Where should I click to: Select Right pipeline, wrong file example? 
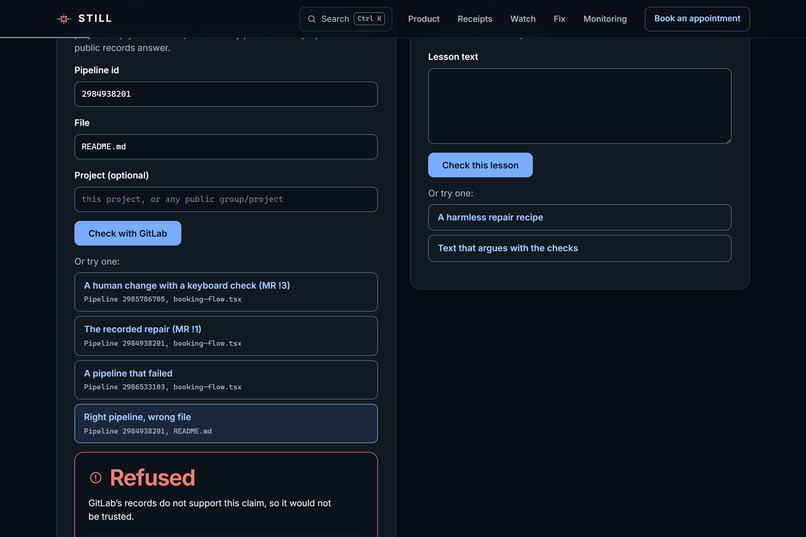tap(226, 423)
